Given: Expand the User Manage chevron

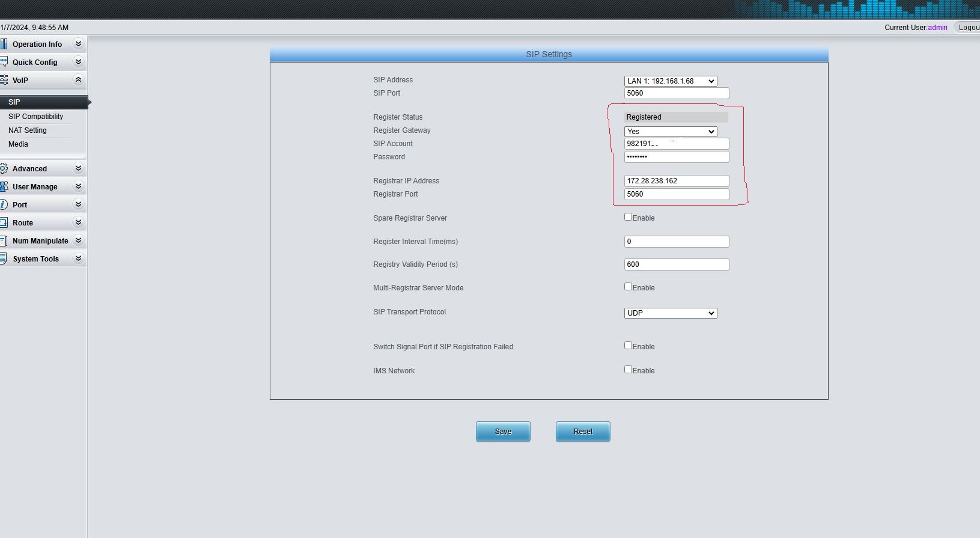Looking at the screenshot, I should 78,186.
